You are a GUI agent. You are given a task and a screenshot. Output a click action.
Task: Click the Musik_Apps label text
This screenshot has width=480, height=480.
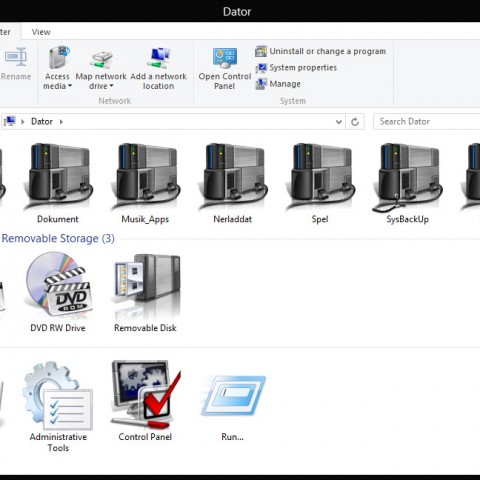pyautogui.click(x=145, y=219)
